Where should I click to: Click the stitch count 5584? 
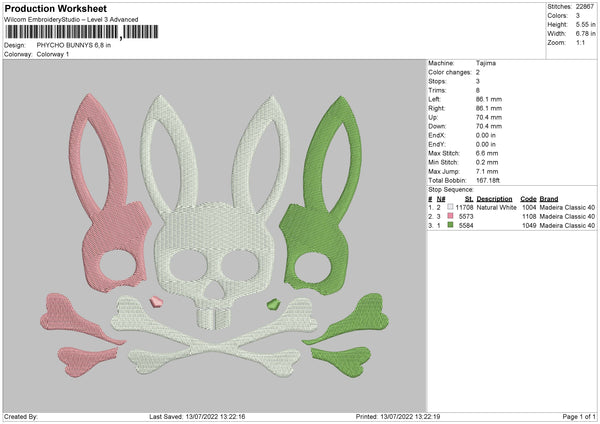[x=466, y=226]
